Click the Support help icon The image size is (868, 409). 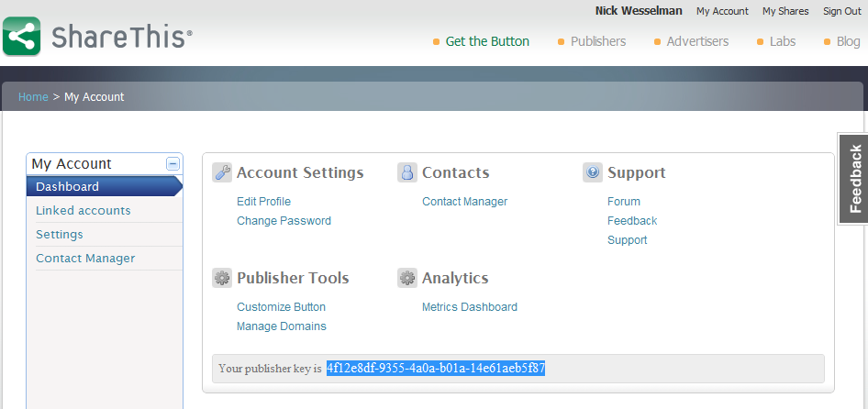pyautogui.click(x=593, y=172)
